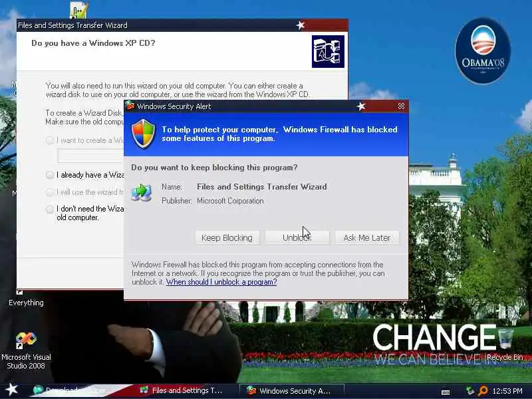Open 'When should I unblock a program?' link
532x399 pixels.
point(221,282)
